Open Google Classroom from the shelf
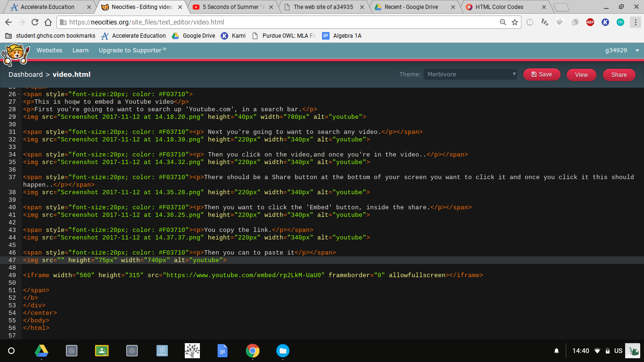644x362 pixels. click(102, 351)
